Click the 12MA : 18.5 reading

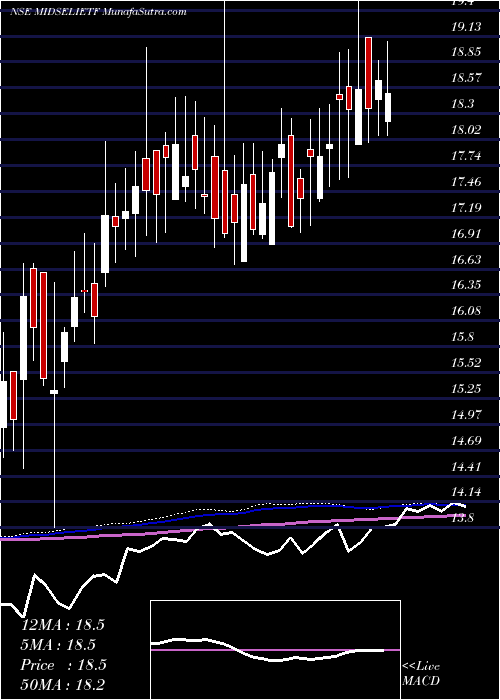62,624
